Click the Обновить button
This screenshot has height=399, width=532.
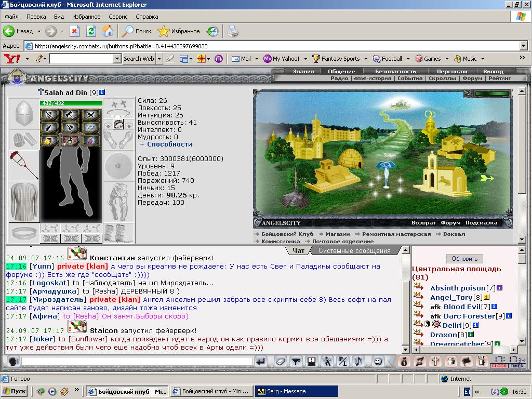tap(464, 259)
